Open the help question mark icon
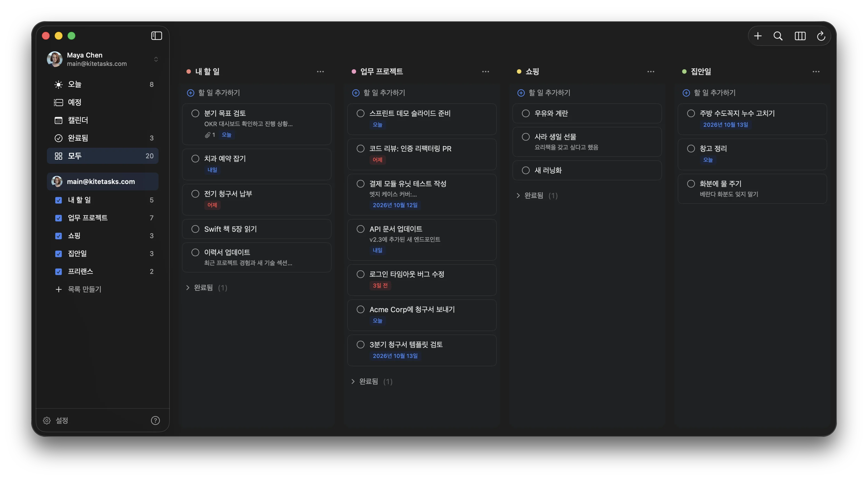Screen dimensions: 868x478 point(155,420)
